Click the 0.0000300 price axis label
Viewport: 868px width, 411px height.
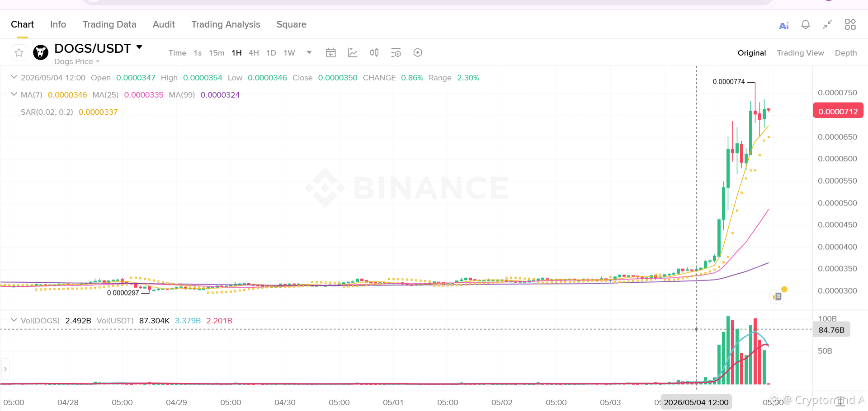[837, 291]
